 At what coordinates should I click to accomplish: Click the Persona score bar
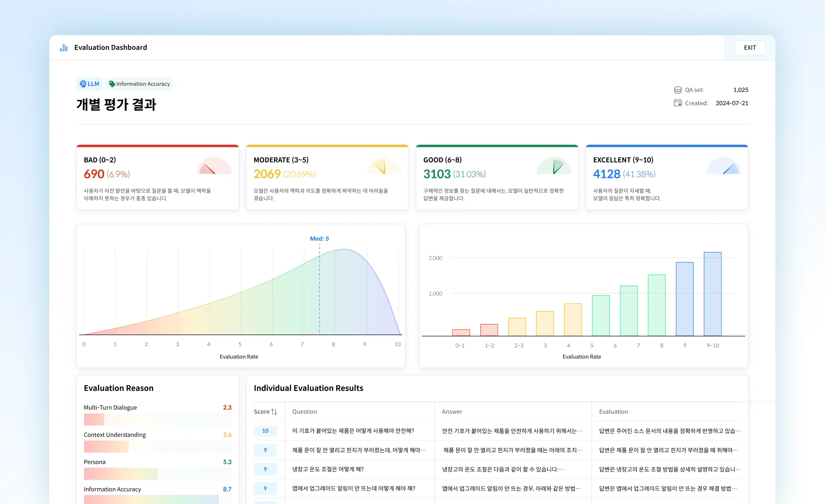click(x=157, y=474)
